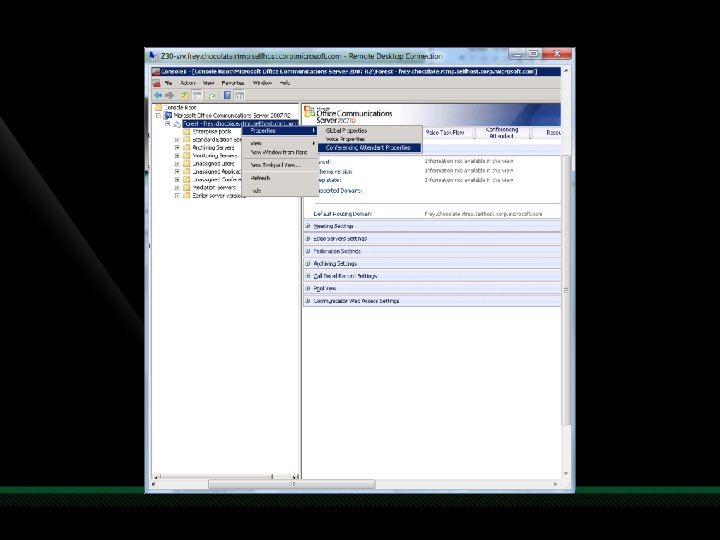This screenshot has height=540, width=720.
Task: Select Enterprise pools tree label
Action: click(212, 131)
